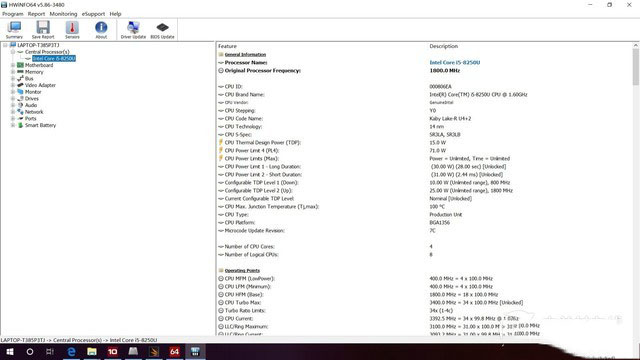Open Cortana search circle on taskbar
Viewport: 640px width, 360px height.
(x=30, y=351)
